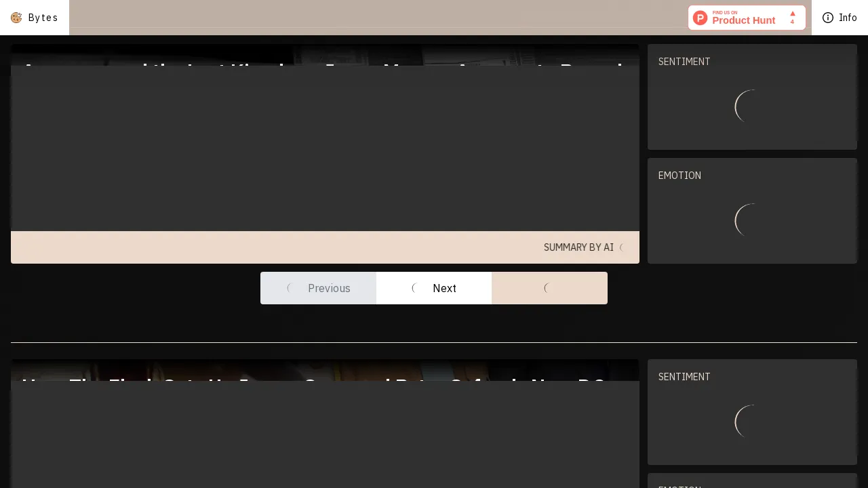868x488 pixels.
Task: Click the first article's EMOTION heading
Action: [679, 176]
